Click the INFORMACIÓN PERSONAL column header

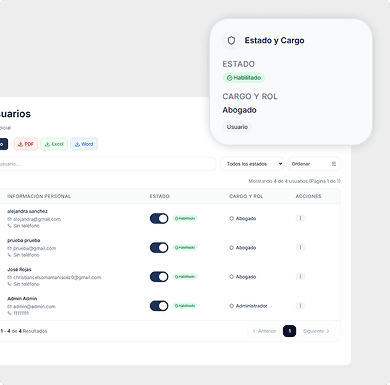click(39, 196)
